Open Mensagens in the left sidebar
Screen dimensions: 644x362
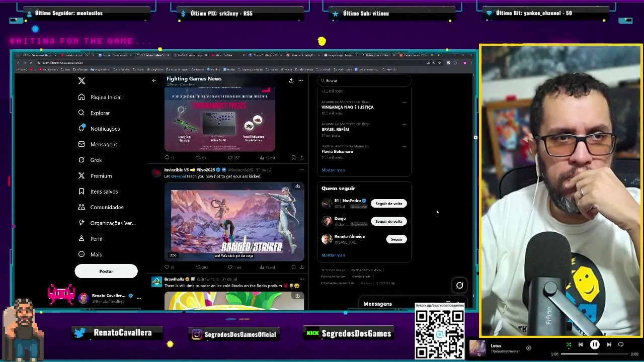98,144
